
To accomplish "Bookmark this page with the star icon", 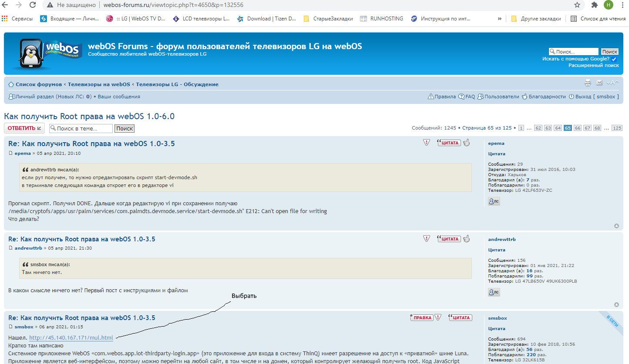I will coord(577,5).
